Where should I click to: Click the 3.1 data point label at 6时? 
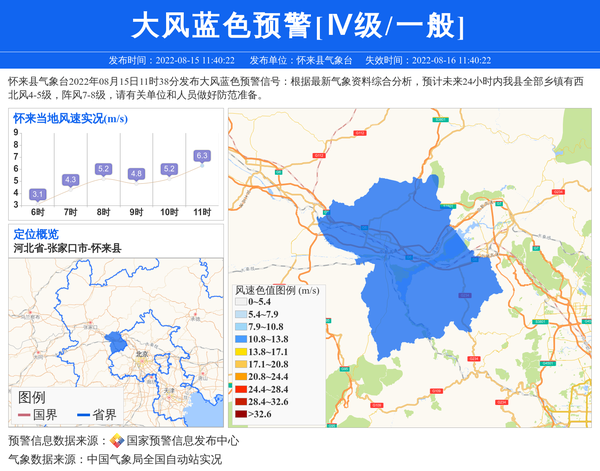pyautogui.click(x=38, y=194)
